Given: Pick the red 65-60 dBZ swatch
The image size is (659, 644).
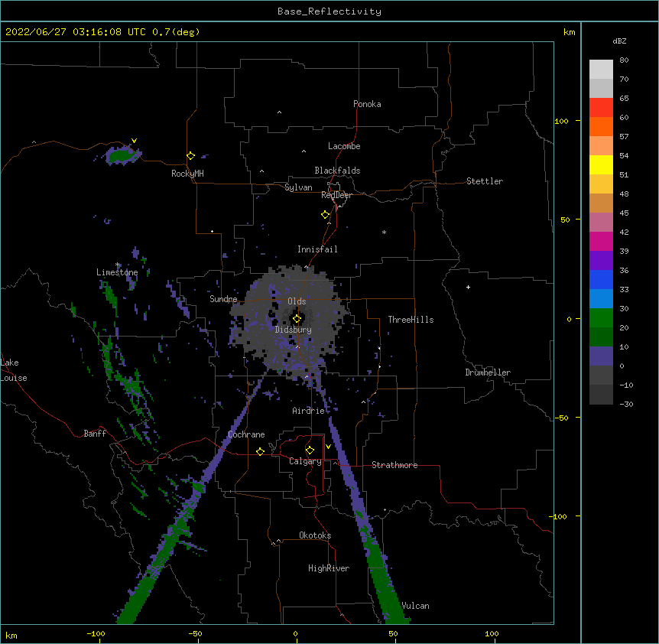Looking at the screenshot, I should tap(601, 107).
